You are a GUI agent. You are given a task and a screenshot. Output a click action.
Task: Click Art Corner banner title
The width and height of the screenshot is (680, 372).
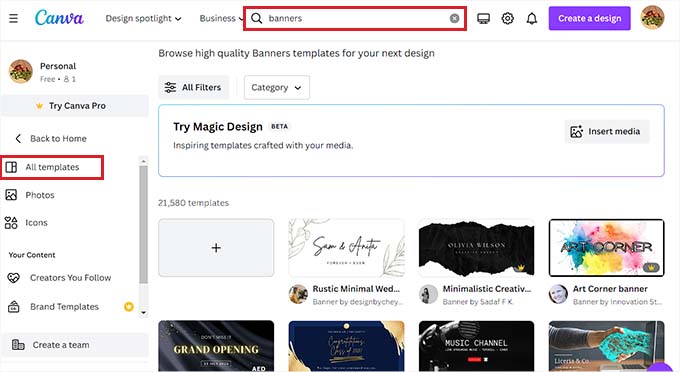coord(610,289)
